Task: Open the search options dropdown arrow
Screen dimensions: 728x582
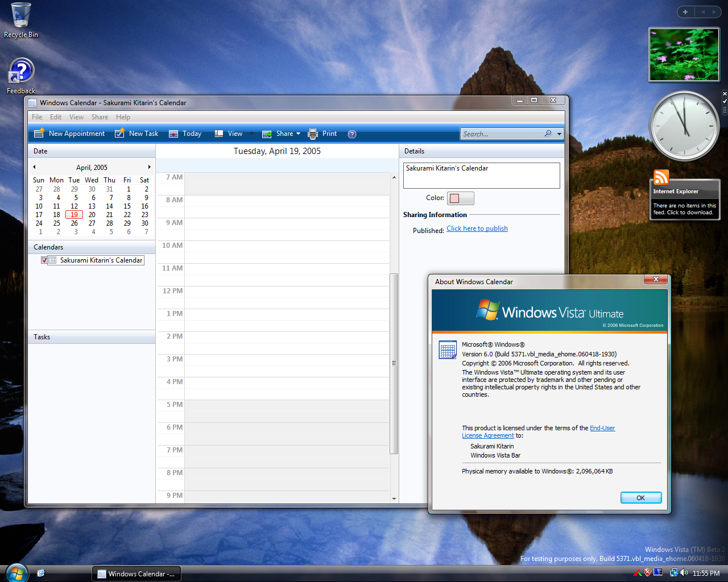Action: pos(560,134)
